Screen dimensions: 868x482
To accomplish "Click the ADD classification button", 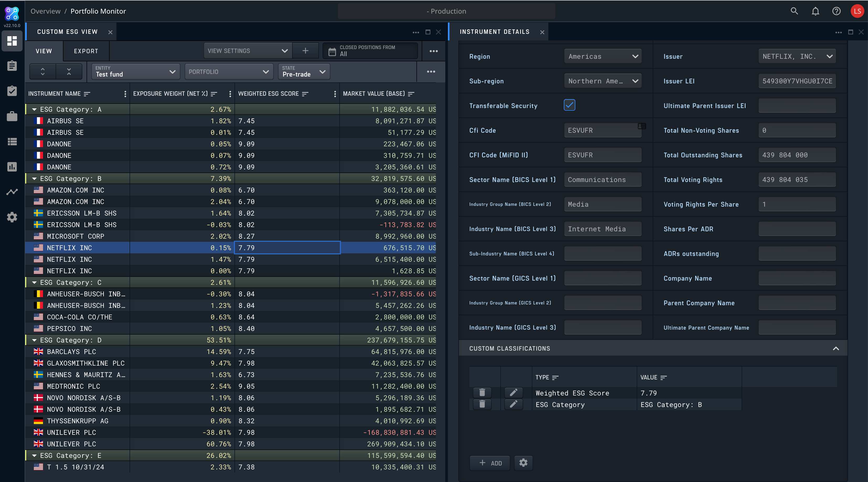I will coord(490,463).
